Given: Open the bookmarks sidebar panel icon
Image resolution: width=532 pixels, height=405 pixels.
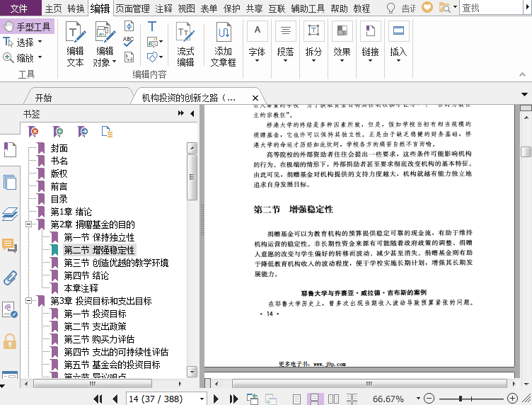Looking at the screenshot, I should 10,149.
